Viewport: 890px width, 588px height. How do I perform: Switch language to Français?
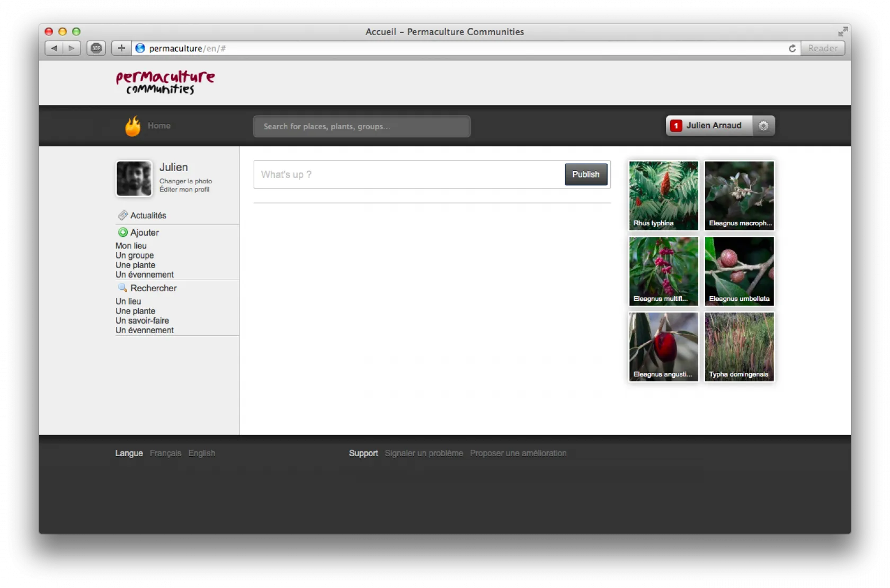click(x=165, y=453)
